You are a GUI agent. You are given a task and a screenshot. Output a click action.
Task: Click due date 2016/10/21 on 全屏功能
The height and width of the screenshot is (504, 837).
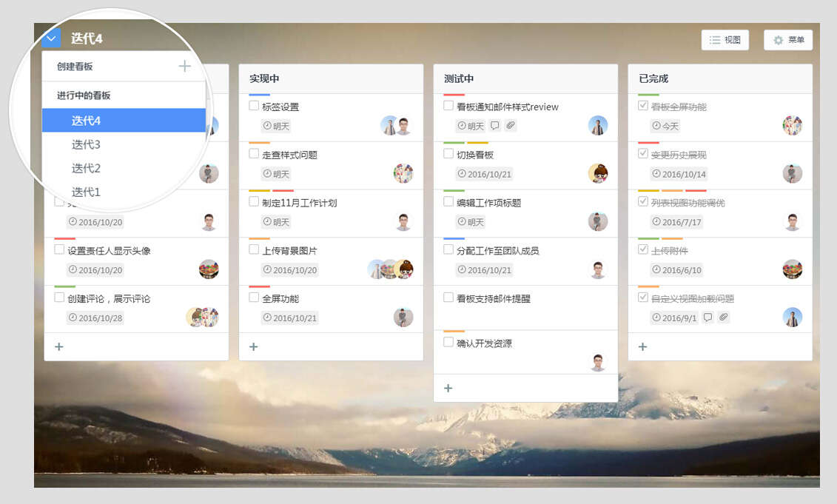coord(290,317)
